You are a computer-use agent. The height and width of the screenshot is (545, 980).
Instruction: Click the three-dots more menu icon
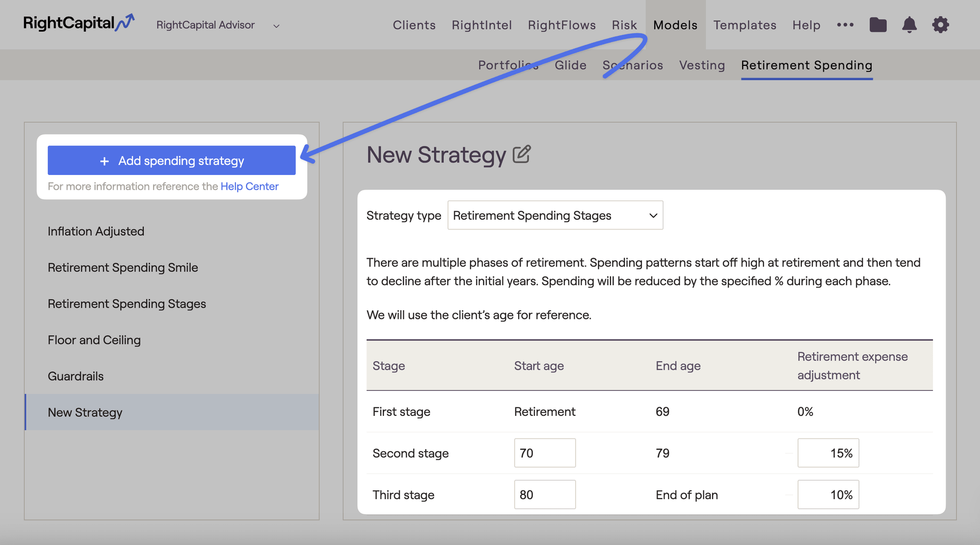[845, 24]
